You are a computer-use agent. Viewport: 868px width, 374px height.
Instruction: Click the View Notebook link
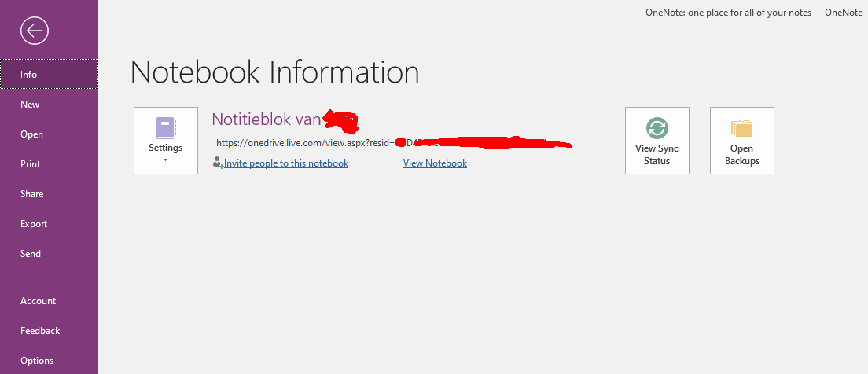435,163
